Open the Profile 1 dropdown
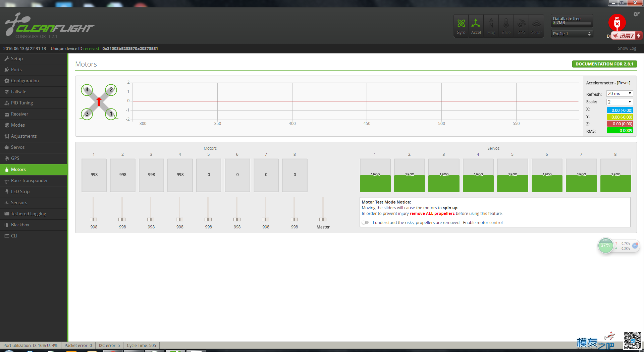Viewport: 644px width, 352px height. [572, 34]
